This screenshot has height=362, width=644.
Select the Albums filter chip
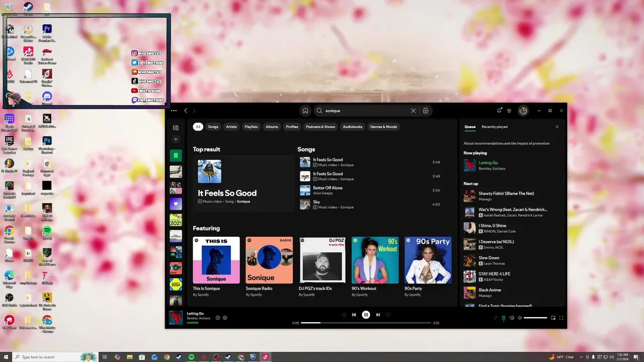pos(272,127)
